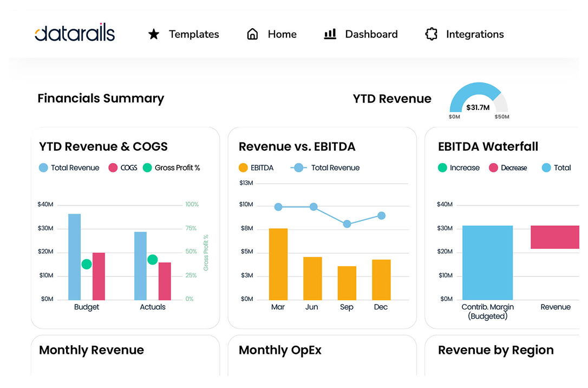Click the house icon beside Home
This screenshot has width=588, height=388.
[x=252, y=34]
